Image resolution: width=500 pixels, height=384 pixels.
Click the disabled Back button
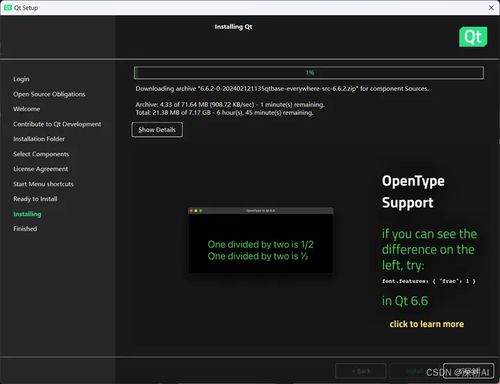[x=361, y=371]
